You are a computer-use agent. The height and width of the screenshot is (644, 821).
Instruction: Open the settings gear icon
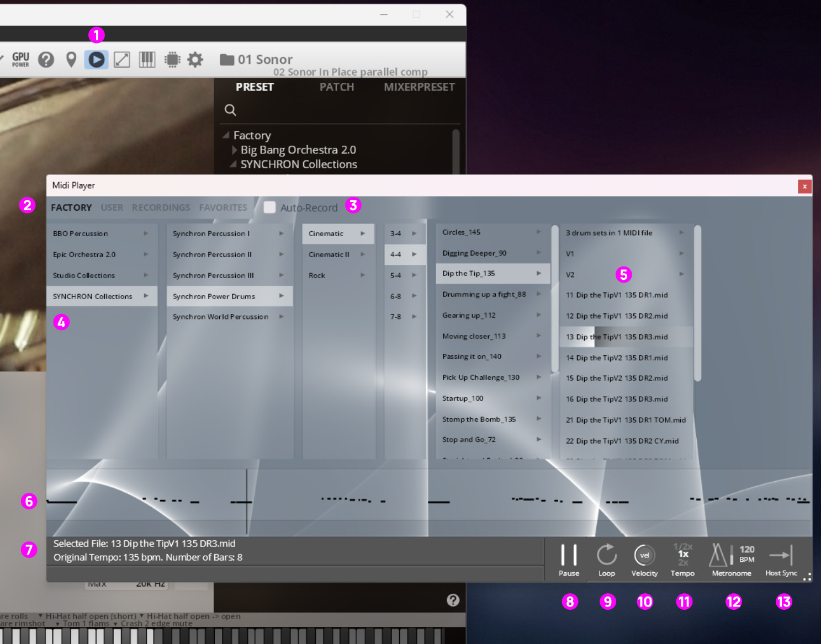click(x=195, y=60)
